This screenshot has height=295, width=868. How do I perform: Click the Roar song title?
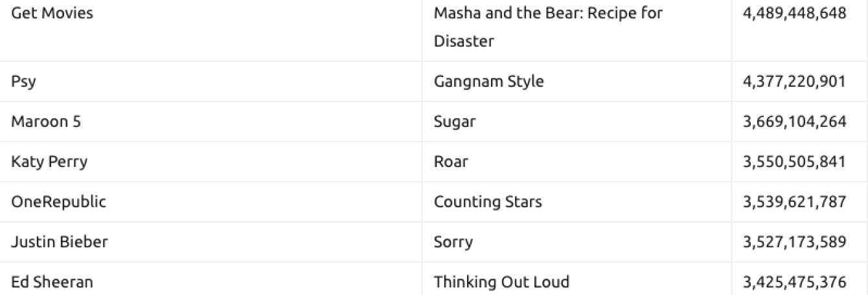click(451, 162)
